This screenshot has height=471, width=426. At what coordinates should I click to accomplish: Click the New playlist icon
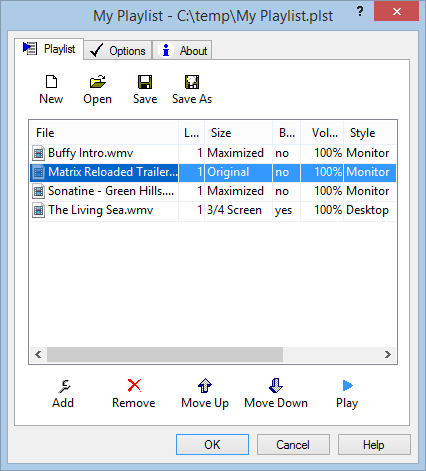tap(51, 82)
